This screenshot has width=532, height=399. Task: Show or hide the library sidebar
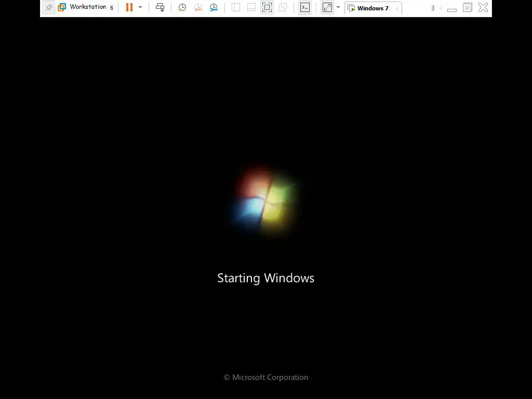[x=236, y=7]
